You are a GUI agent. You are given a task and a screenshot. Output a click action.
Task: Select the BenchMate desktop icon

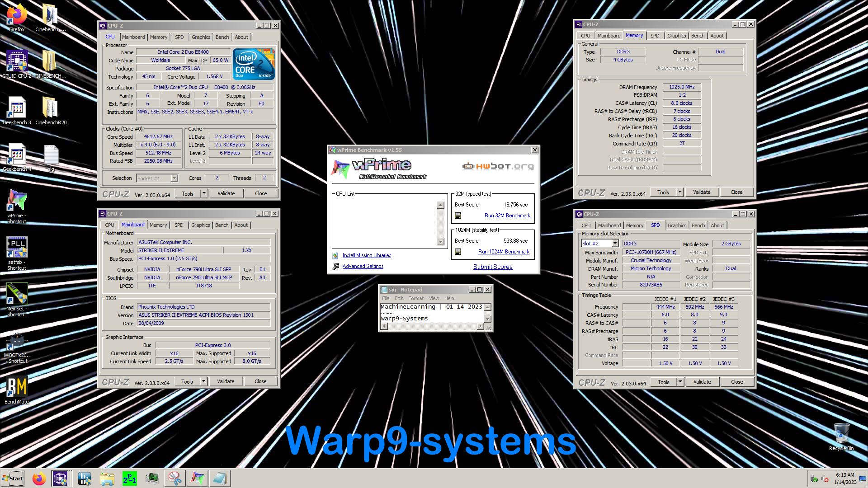pyautogui.click(x=17, y=390)
